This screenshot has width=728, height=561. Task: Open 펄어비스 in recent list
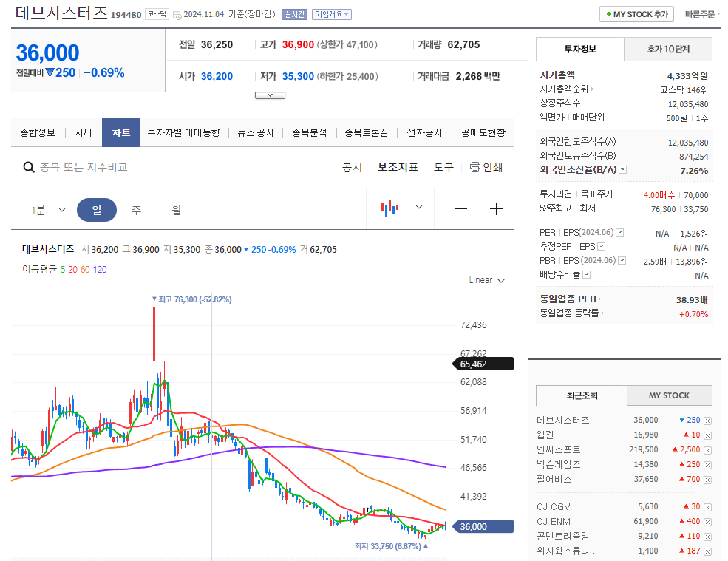554,479
